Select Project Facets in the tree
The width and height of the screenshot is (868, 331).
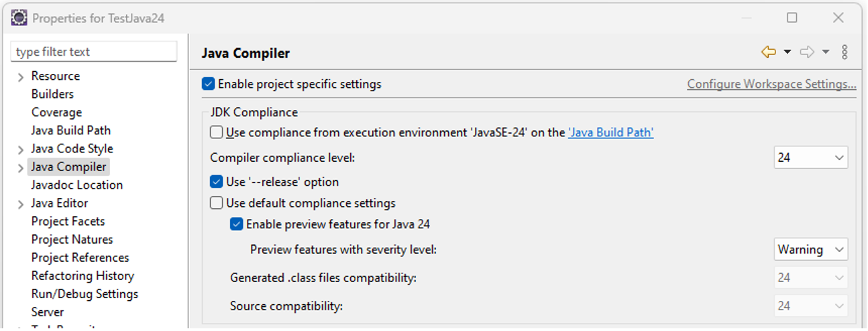[x=68, y=221]
